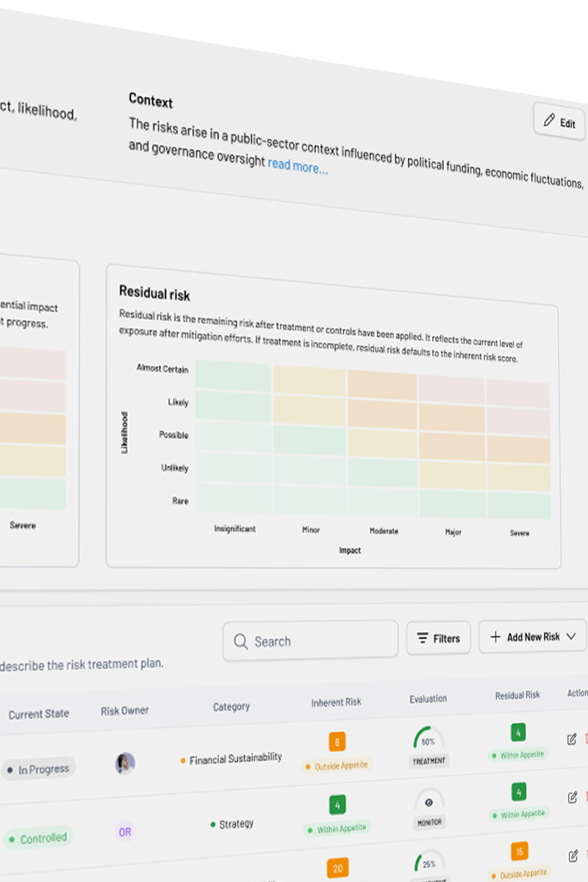Click the Monitor eye evaluation icon
This screenshot has height=882, width=588.
(x=429, y=803)
